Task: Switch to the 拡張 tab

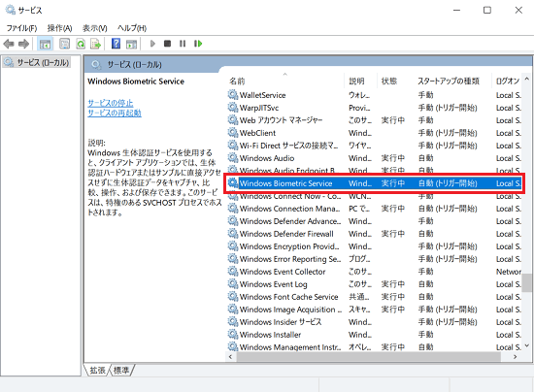Action: point(97,371)
